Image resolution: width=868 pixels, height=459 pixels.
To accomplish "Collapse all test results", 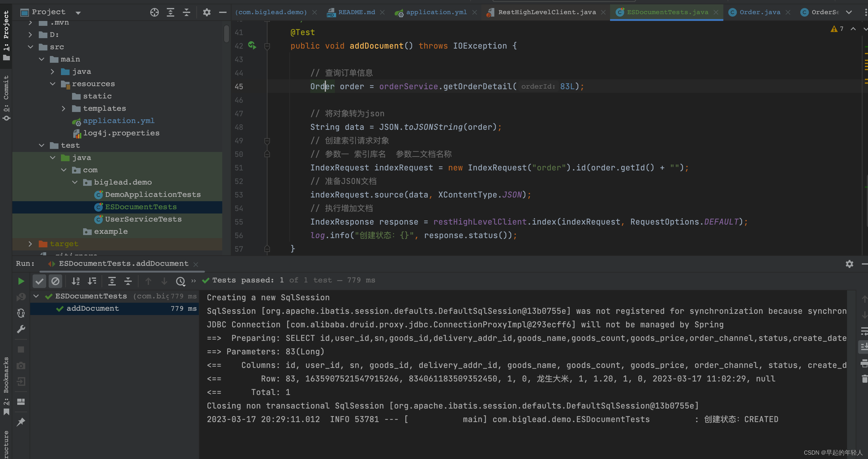I will [x=128, y=281].
